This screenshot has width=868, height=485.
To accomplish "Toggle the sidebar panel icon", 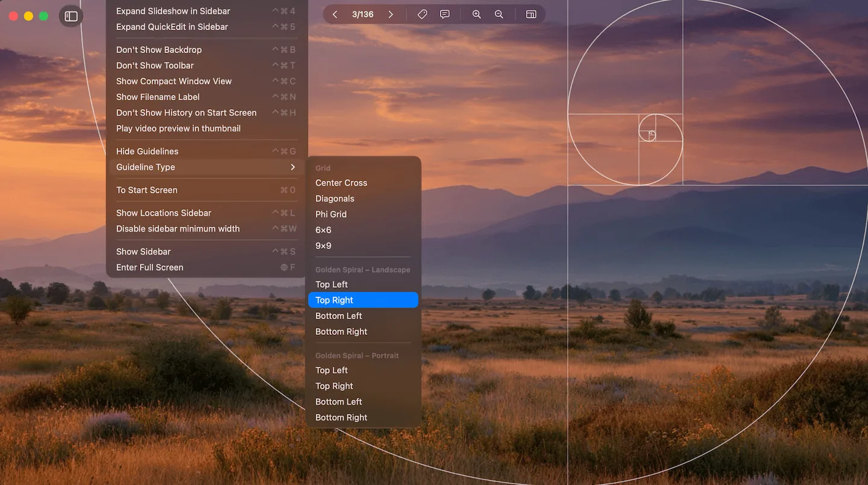I will [x=71, y=16].
